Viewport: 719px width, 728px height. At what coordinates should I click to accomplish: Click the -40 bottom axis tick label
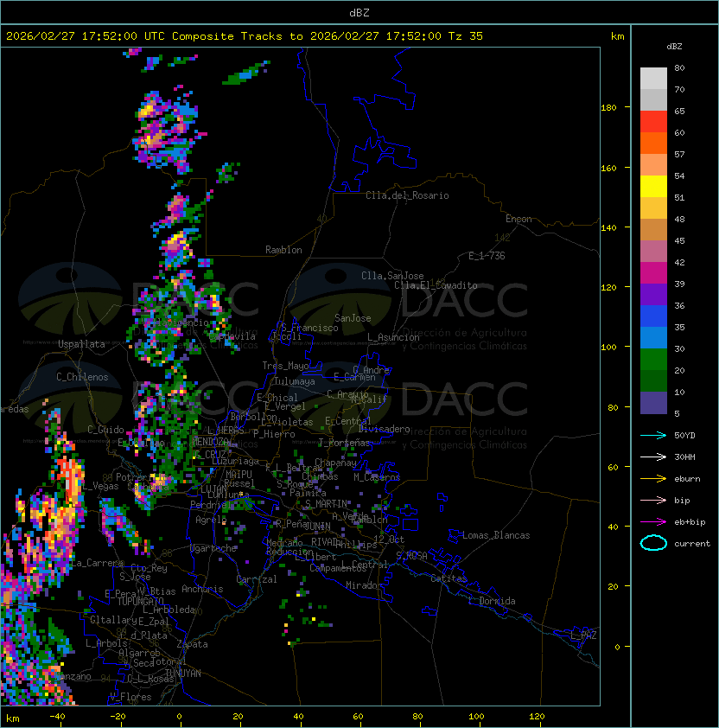pos(57,717)
